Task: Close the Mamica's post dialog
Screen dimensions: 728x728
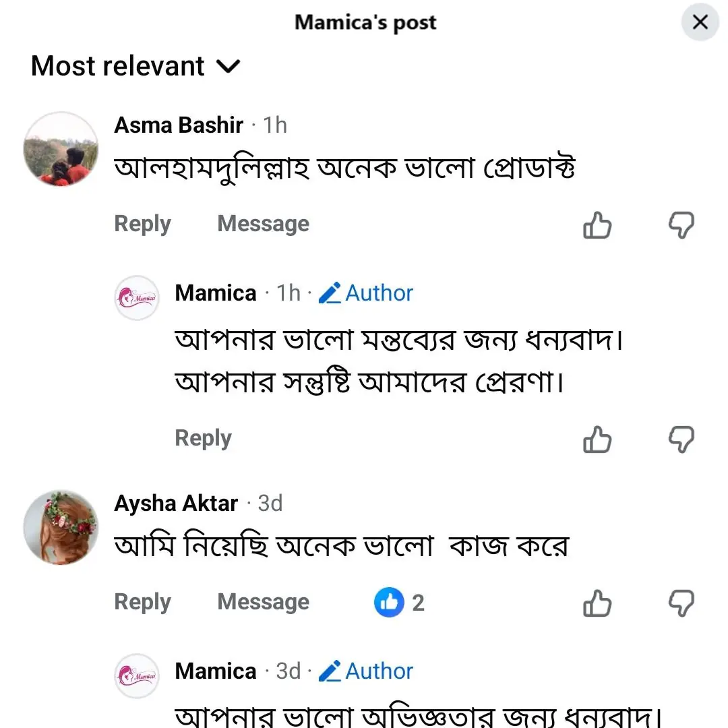Action: [x=700, y=22]
